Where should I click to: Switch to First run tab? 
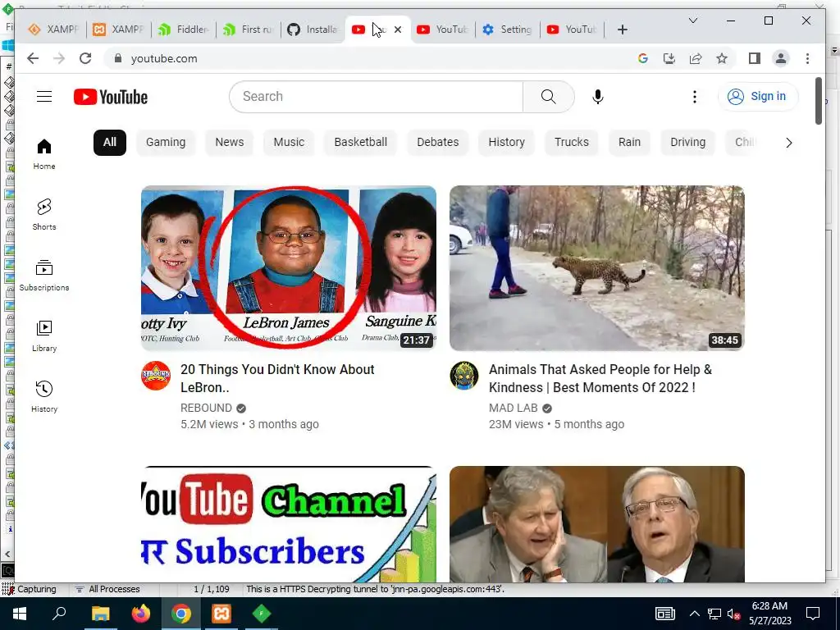[x=249, y=30]
